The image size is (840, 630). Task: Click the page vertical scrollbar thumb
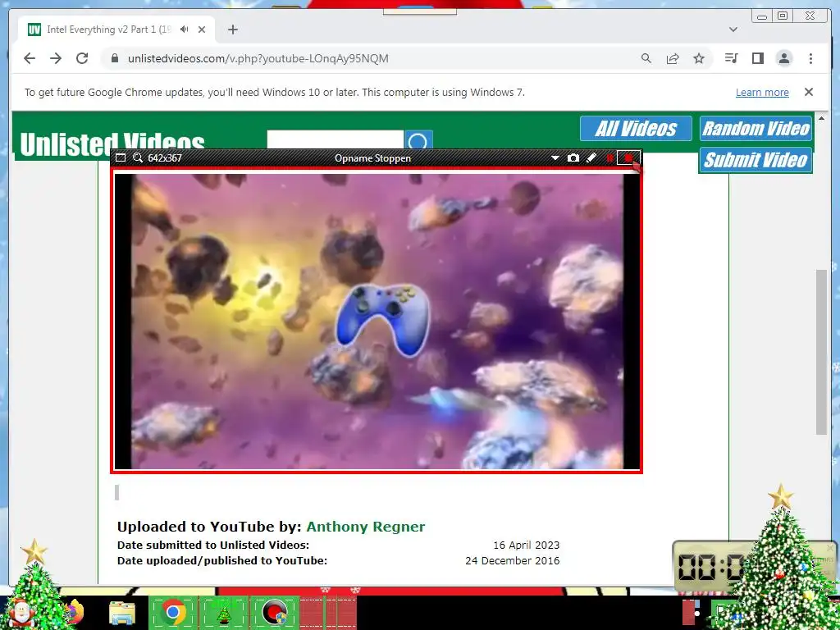click(822, 352)
